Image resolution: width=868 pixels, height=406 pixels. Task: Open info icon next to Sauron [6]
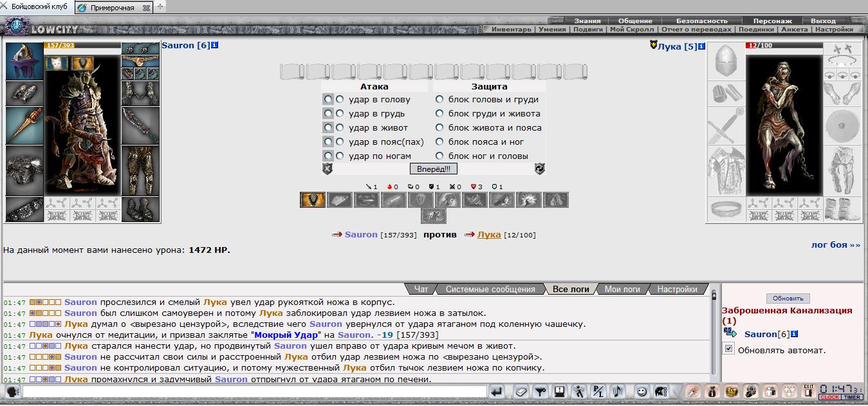215,45
